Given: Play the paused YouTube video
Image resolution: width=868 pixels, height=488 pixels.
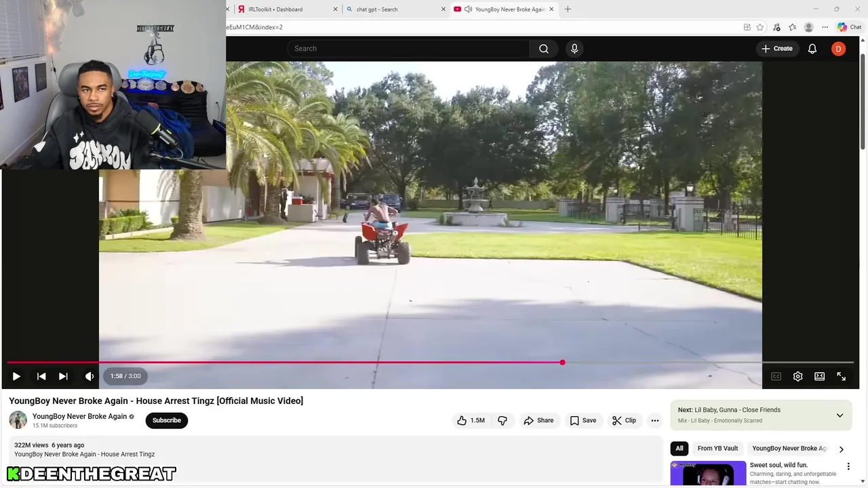Looking at the screenshot, I should coord(16,376).
